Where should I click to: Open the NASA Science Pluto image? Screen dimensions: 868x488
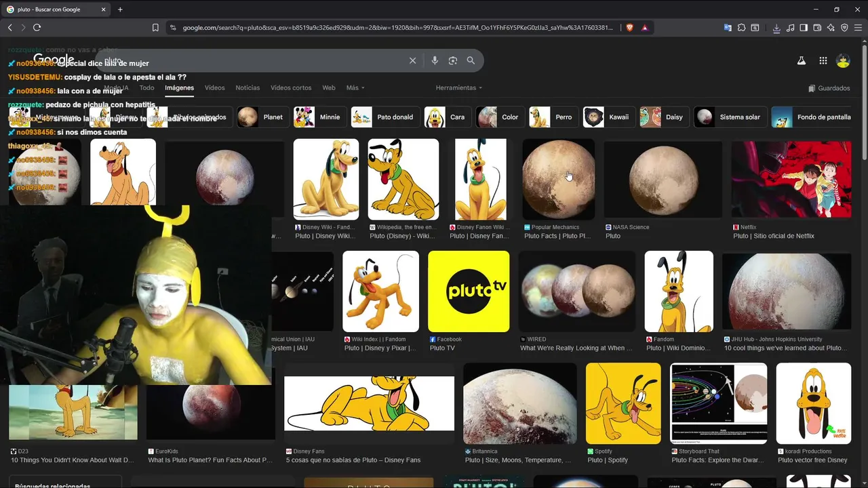[663, 180]
